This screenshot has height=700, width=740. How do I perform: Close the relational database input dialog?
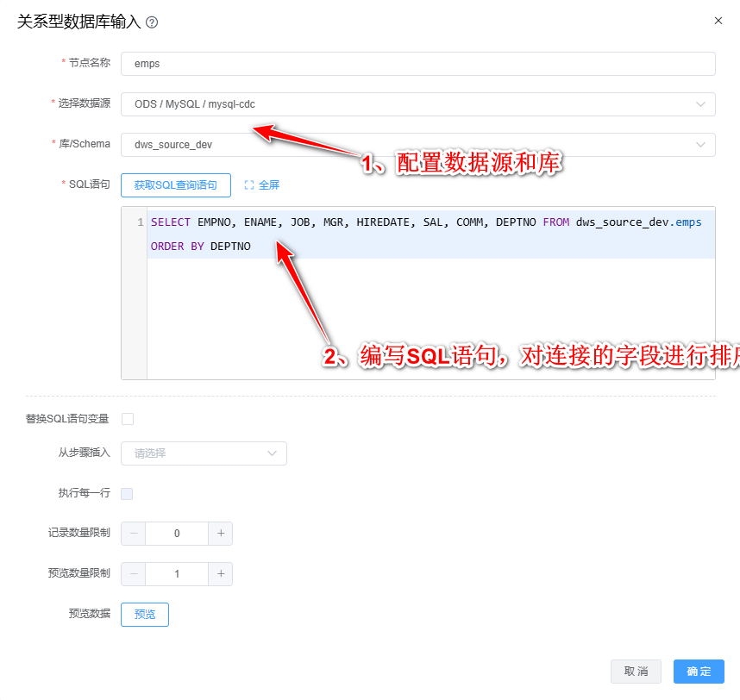[718, 21]
